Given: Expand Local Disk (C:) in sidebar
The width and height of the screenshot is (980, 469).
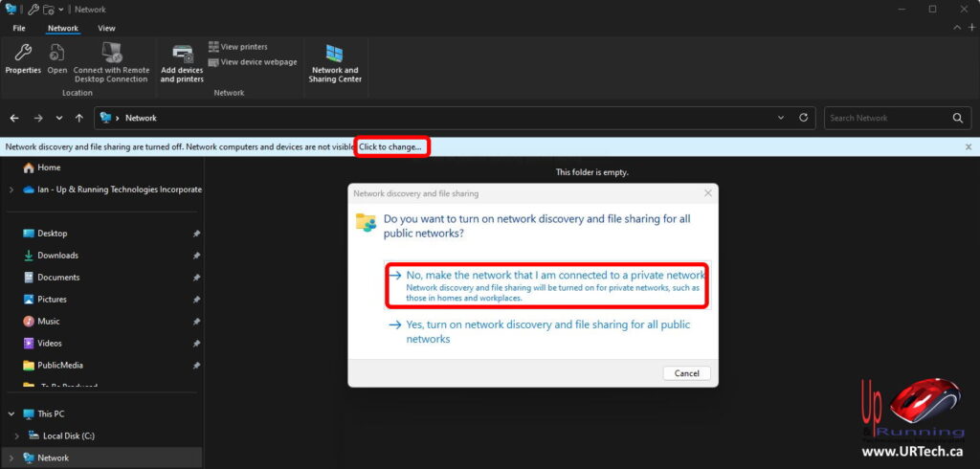Looking at the screenshot, I should [x=17, y=436].
